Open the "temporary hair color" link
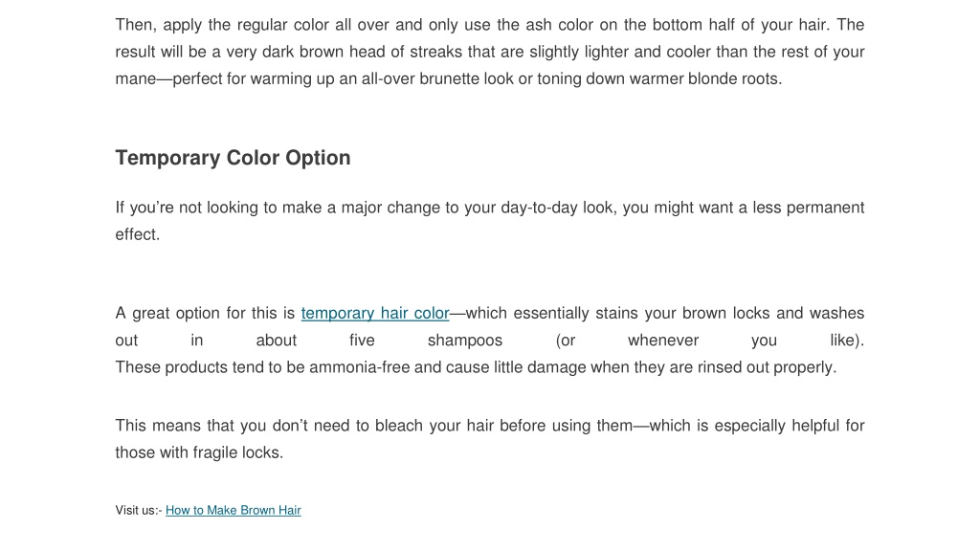The height and width of the screenshot is (551, 980). [x=375, y=313]
